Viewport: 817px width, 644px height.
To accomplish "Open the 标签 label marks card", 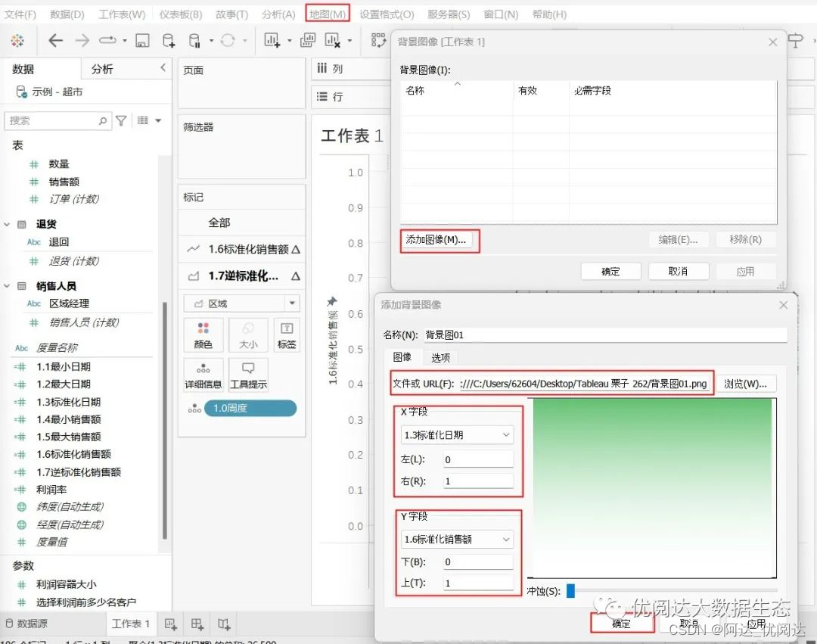I will coord(287,334).
